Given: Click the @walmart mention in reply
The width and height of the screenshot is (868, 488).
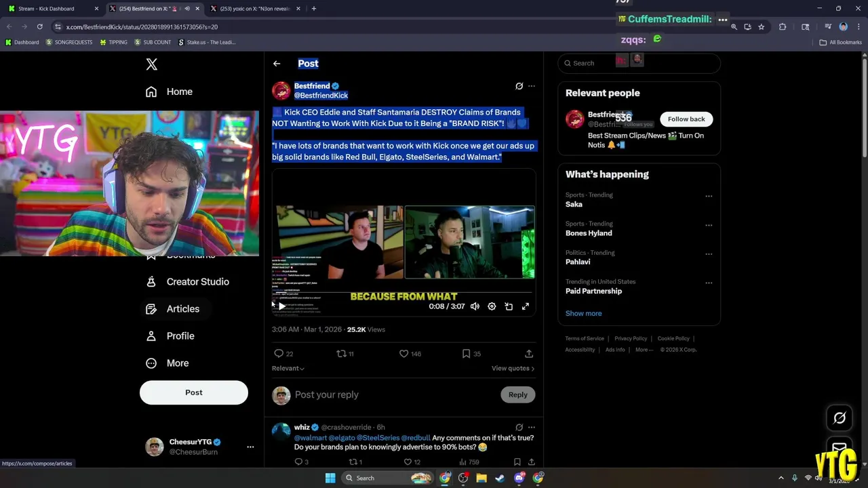Looking at the screenshot, I should point(311,438).
